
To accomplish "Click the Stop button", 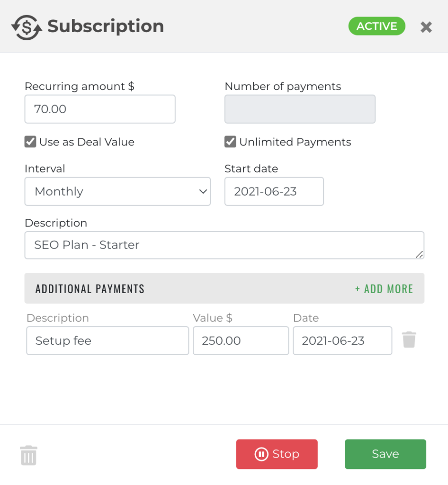I will click(x=277, y=454).
